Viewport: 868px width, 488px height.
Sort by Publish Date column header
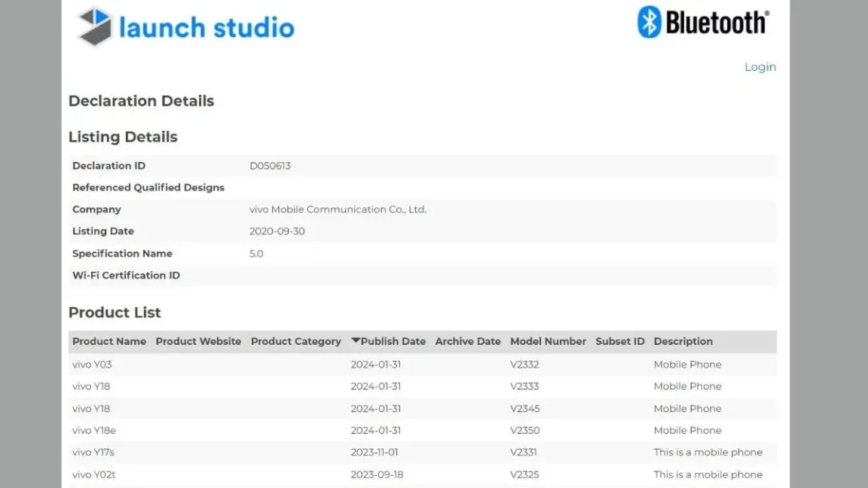pos(393,341)
